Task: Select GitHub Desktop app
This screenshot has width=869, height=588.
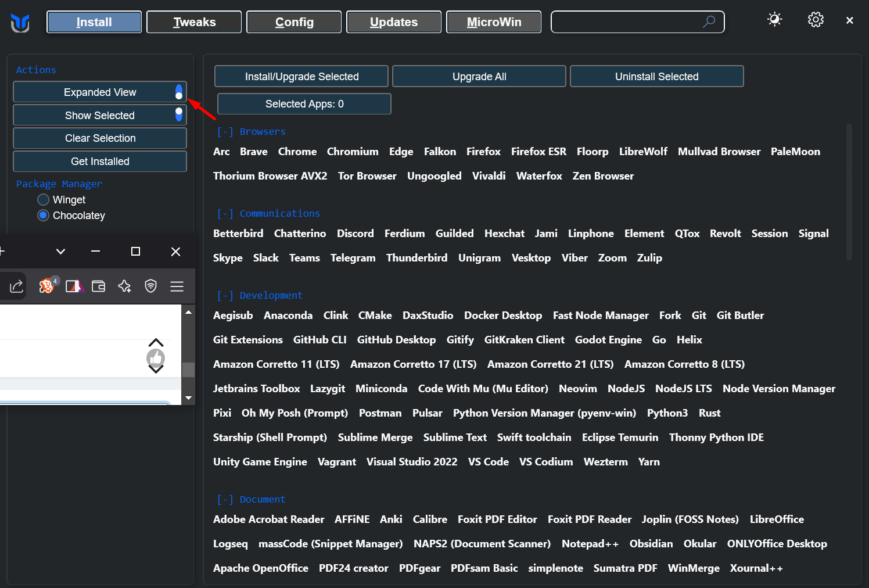Action: pyautogui.click(x=396, y=340)
